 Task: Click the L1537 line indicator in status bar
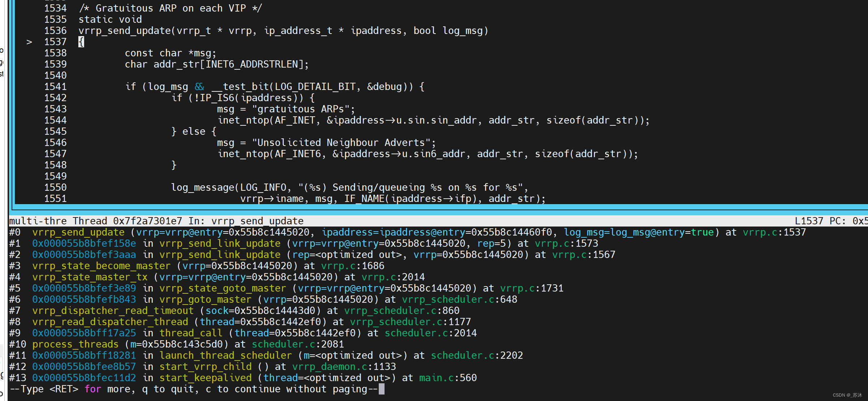pyautogui.click(x=809, y=221)
